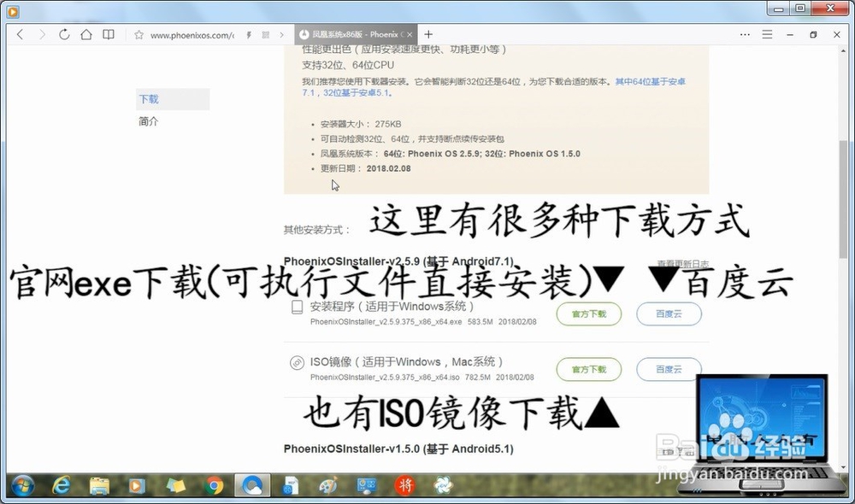The height and width of the screenshot is (504, 855).
Task: Click the scrollbar down arrow
Action: pos(844,466)
